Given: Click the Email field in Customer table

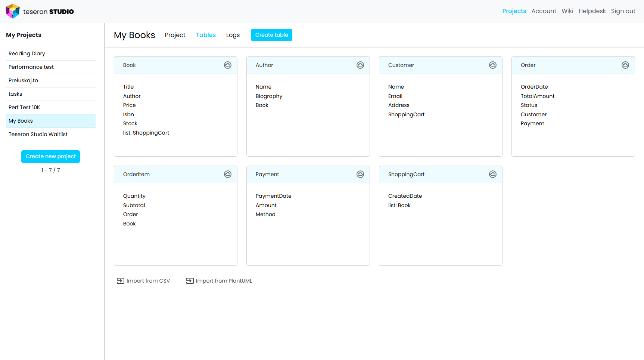Looking at the screenshot, I should [x=395, y=96].
